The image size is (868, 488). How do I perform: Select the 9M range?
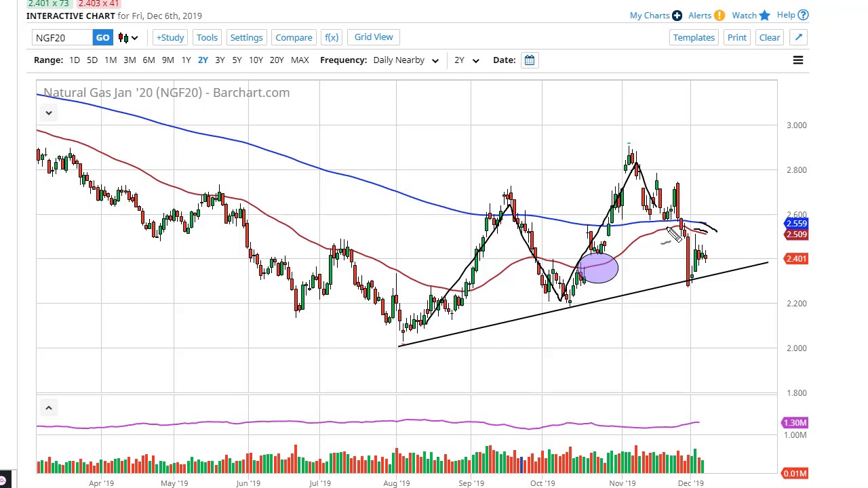(x=167, y=60)
